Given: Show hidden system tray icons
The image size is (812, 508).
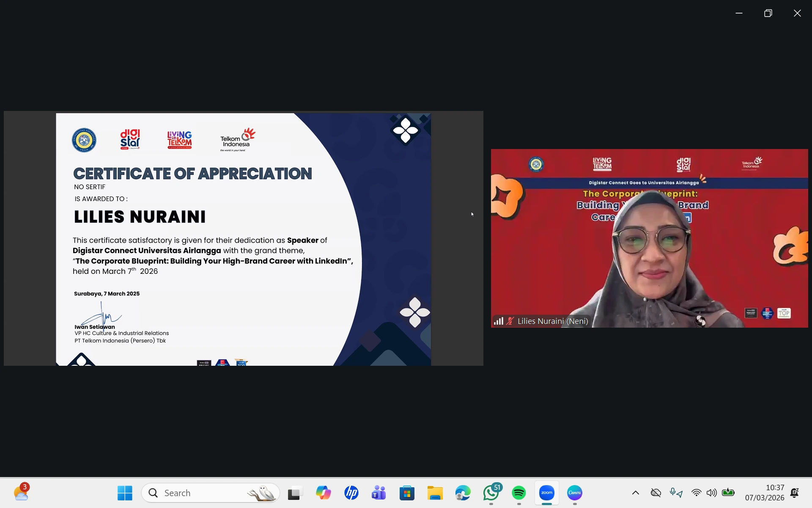Looking at the screenshot, I should [x=636, y=493].
